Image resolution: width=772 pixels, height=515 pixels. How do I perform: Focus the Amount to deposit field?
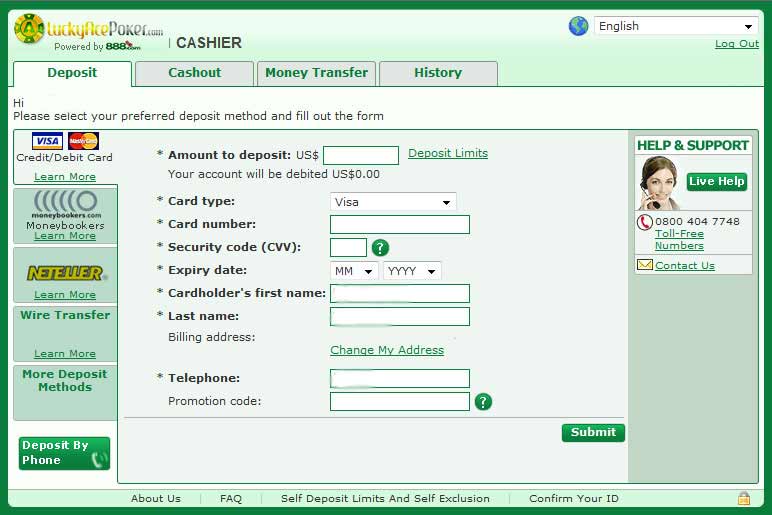[x=361, y=156]
